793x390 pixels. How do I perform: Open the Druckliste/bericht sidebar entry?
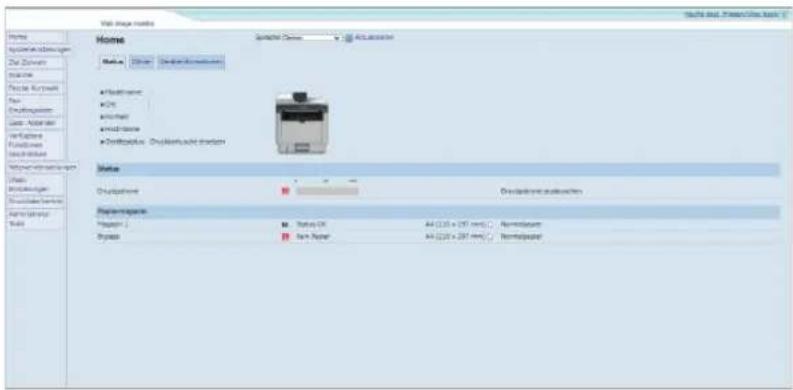(x=36, y=201)
